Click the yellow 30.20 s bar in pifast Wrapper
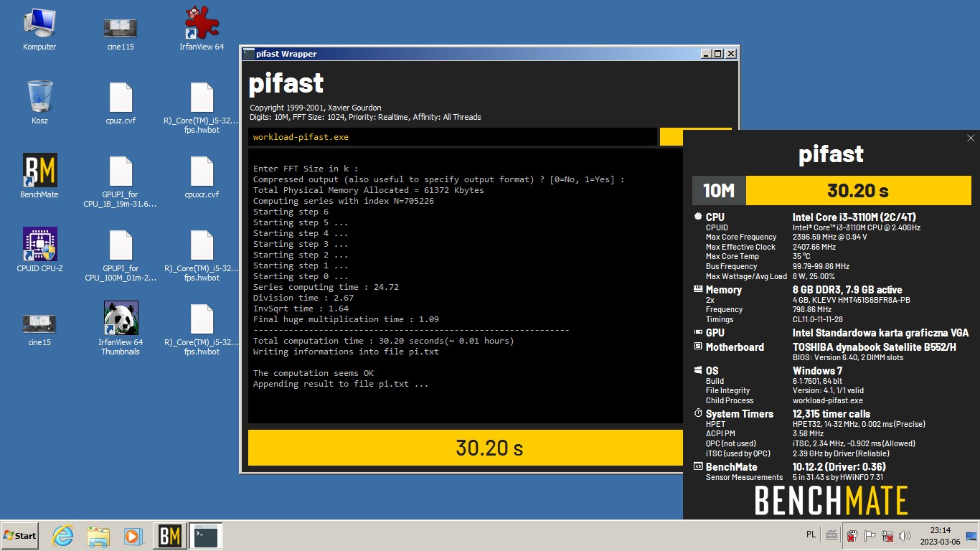Screen dimensions: 980x551 (465, 448)
